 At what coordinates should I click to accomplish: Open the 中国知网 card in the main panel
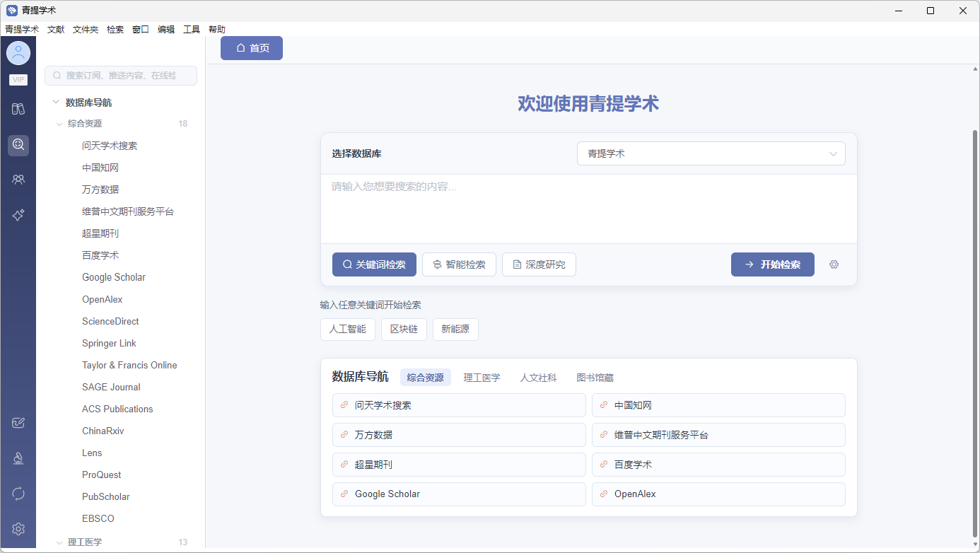(718, 405)
